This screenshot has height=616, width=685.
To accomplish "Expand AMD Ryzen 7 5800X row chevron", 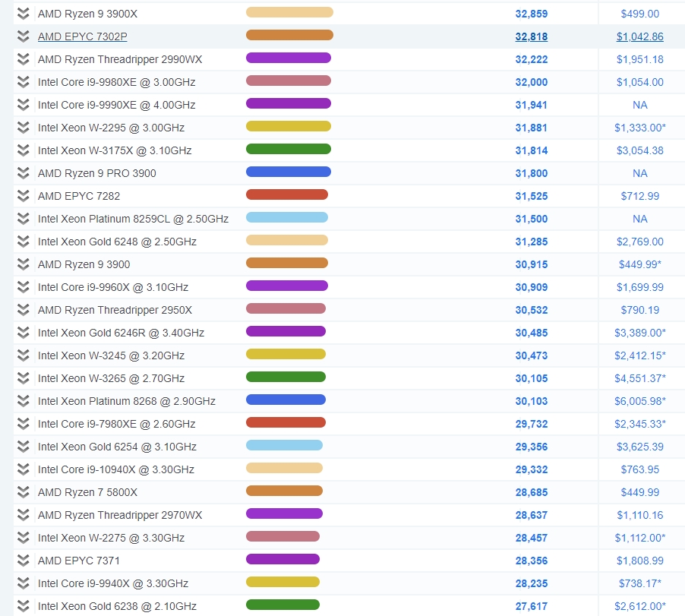I will pos(23,492).
